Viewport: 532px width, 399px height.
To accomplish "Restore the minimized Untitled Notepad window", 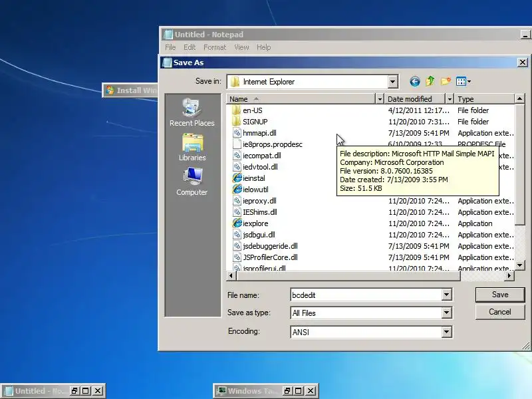I will pyautogui.click(x=74, y=391).
